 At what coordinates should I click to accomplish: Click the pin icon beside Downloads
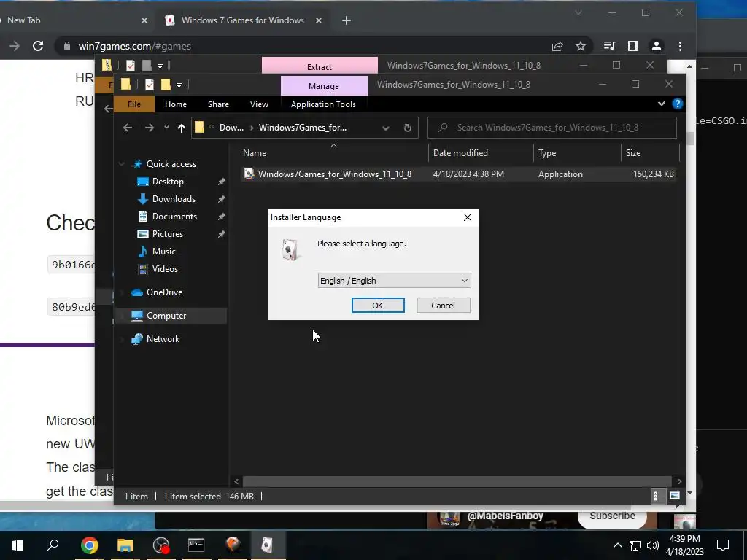[x=221, y=199]
